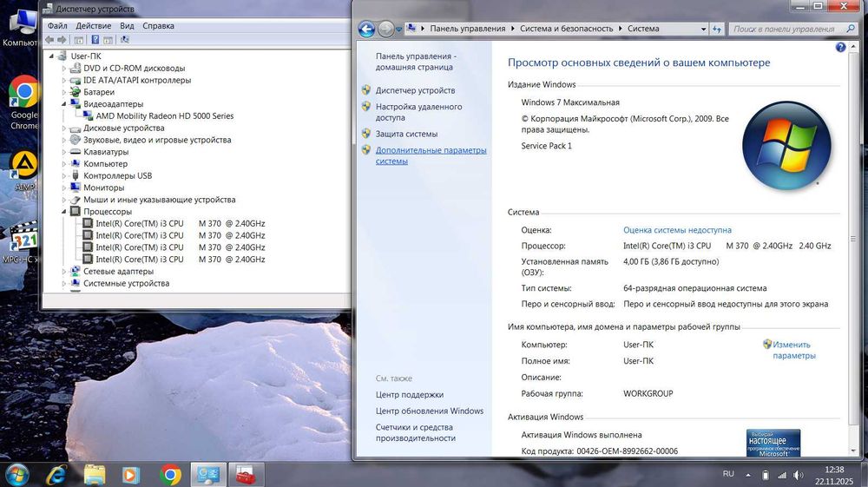Open the address bar history dropdown arrow
Viewport: 868px width, 487px height.
(703, 29)
